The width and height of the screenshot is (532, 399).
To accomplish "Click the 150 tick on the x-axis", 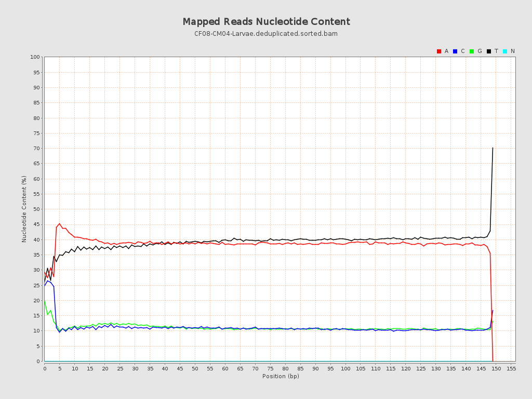I will [x=496, y=368].
